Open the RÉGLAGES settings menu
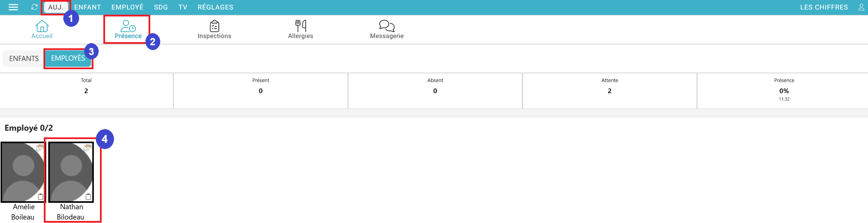 215,7
